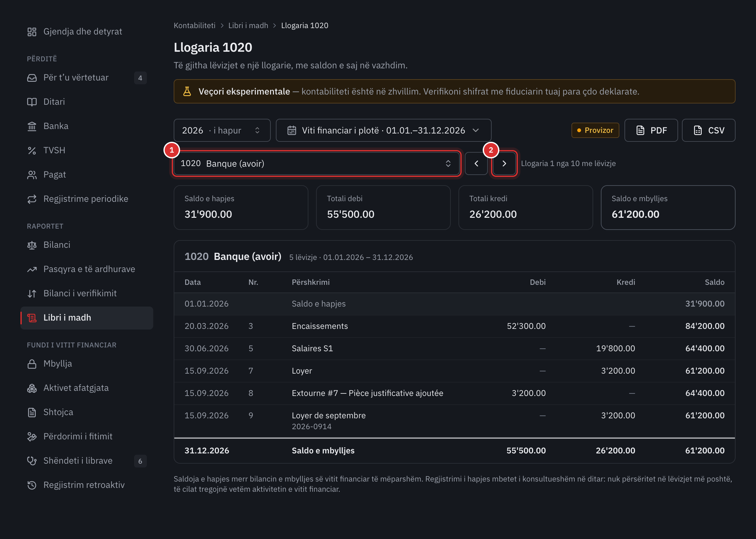Expand Viti financiar i plotë period dropdown
This screenshot has height=539, width=756.
click(383, 130)
